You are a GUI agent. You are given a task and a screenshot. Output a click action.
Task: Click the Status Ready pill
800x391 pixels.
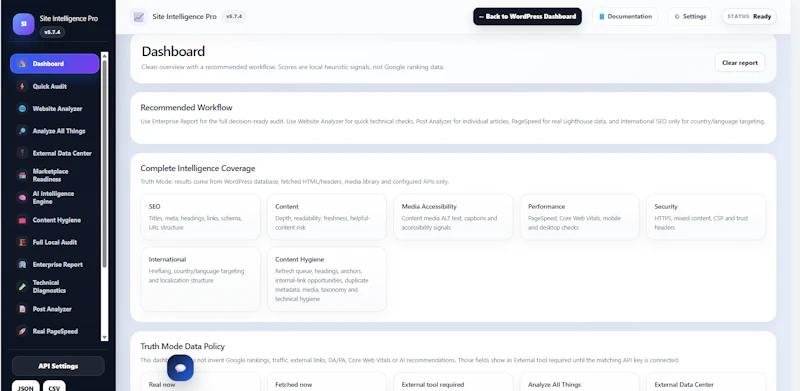(749, 16)
